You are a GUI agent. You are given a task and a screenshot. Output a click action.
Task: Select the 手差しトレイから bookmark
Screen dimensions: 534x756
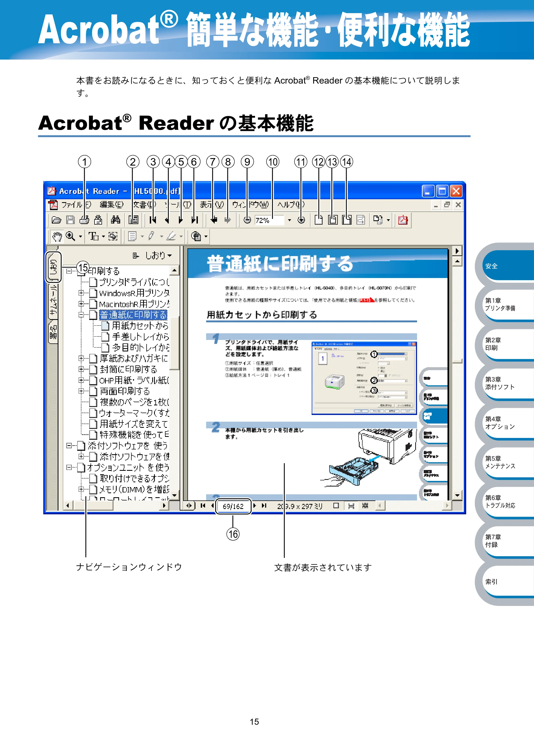point(140,336)
